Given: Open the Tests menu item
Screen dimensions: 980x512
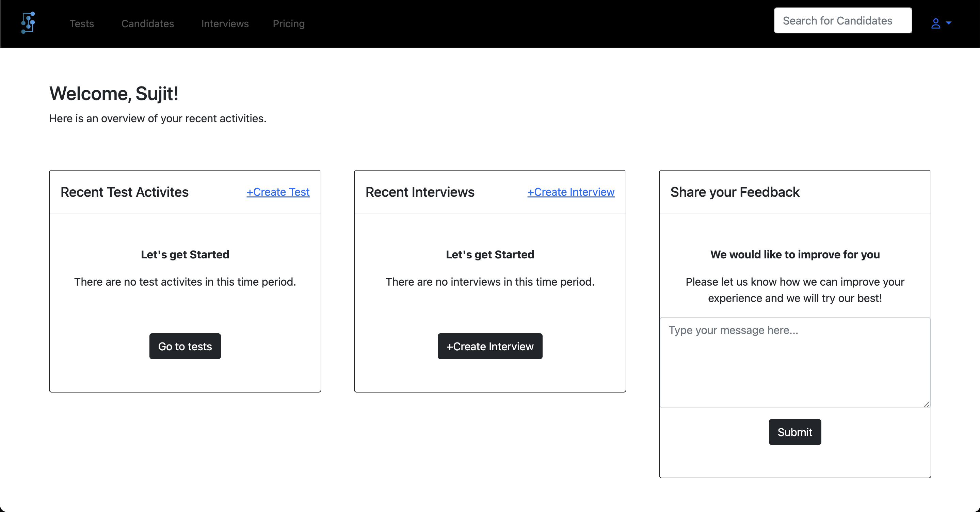Looking at the screenshot, I should point(81,23).
